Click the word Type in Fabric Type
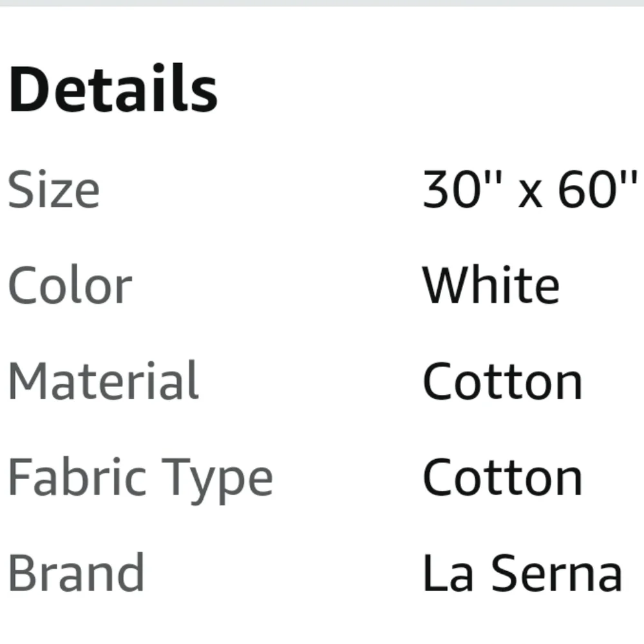Image resolution: width=644 pixels, height=644 pixels. (217, 480)
